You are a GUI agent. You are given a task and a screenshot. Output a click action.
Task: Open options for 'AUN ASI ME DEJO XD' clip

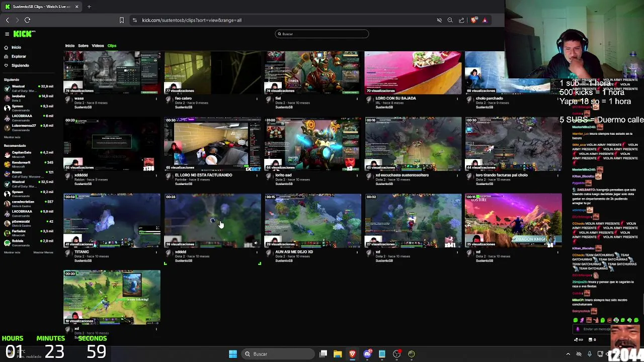pos(357,252)
